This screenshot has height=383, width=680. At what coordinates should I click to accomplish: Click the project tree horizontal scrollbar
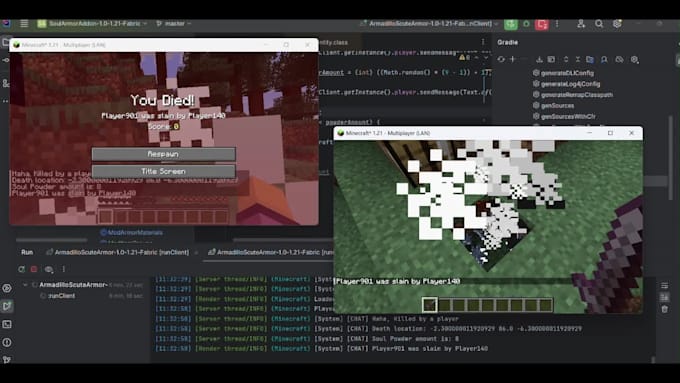coord(51,239)
